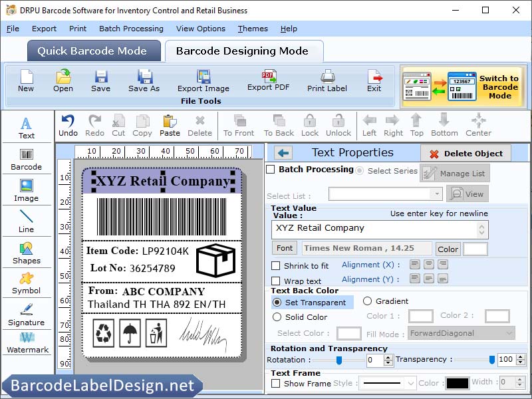Image resolution: width=532 pixels, height=399 pixels.
Task: Select the Barcode tool from the left toolbar
Action: (27, 158)
